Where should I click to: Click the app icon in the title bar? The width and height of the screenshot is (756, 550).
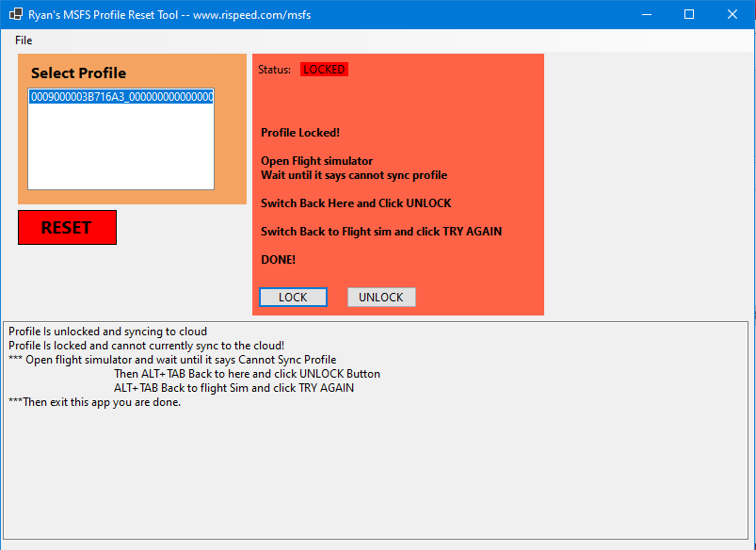tap(15, 14)
